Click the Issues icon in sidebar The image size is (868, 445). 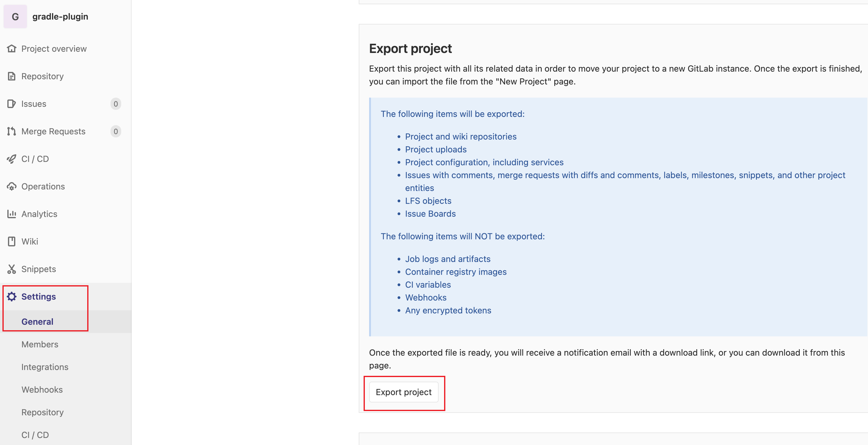[x=11, y=104]
